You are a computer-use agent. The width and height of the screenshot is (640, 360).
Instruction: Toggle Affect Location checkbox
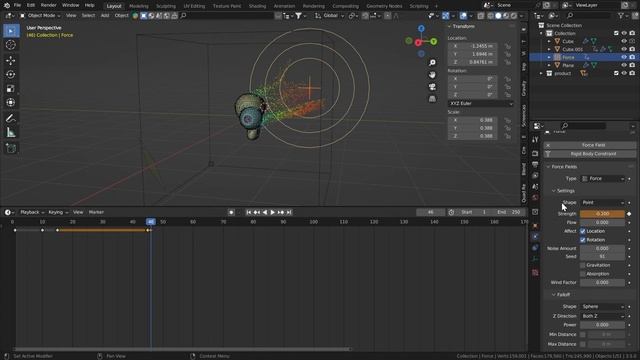[x=583, y=231]
